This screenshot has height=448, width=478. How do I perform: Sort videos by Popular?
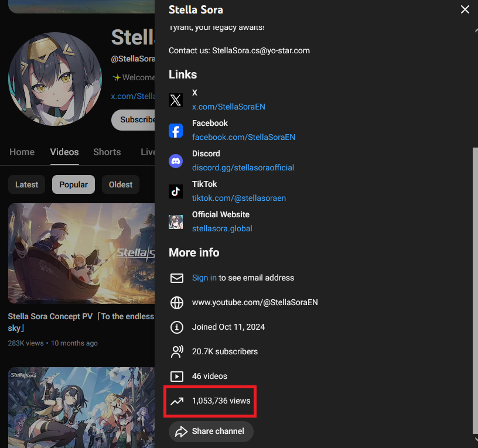[73, 184]
